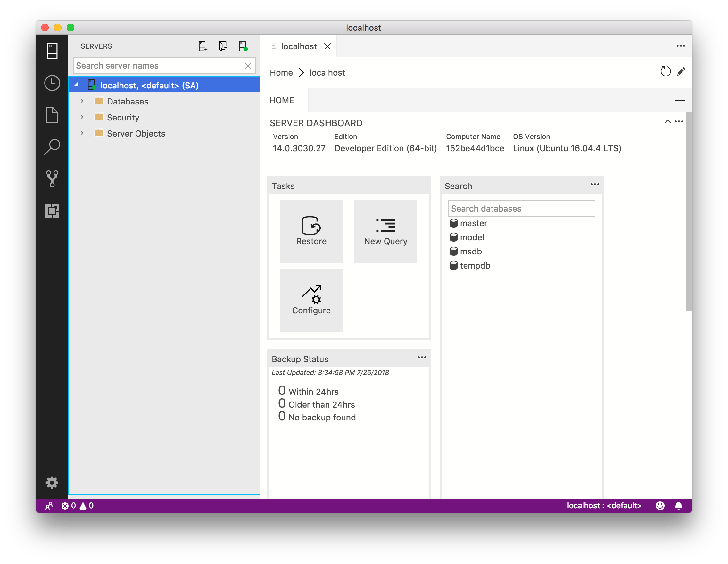Open the Task History view
The image size is (728, 564).
pyautogui.click(x=52, y=83)
